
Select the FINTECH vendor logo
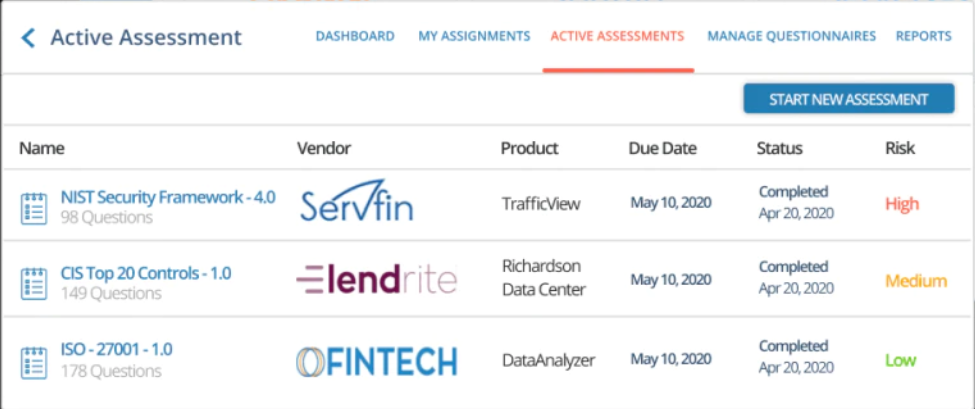point(377,361)
